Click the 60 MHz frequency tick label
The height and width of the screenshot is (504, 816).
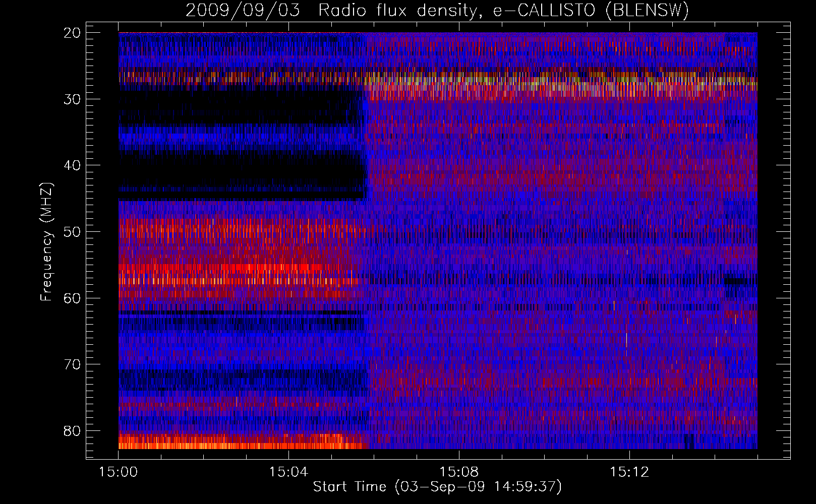point(73,298)
